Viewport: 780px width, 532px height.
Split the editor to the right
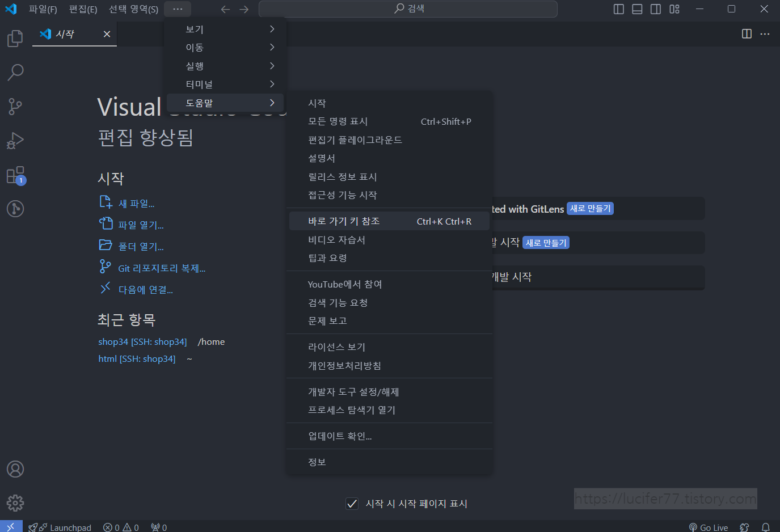click(x=747, y=34)
